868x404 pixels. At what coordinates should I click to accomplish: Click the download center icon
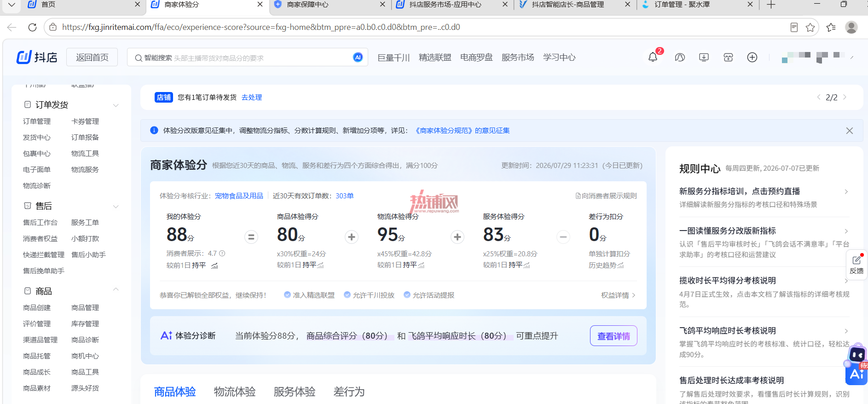[704, 58]
